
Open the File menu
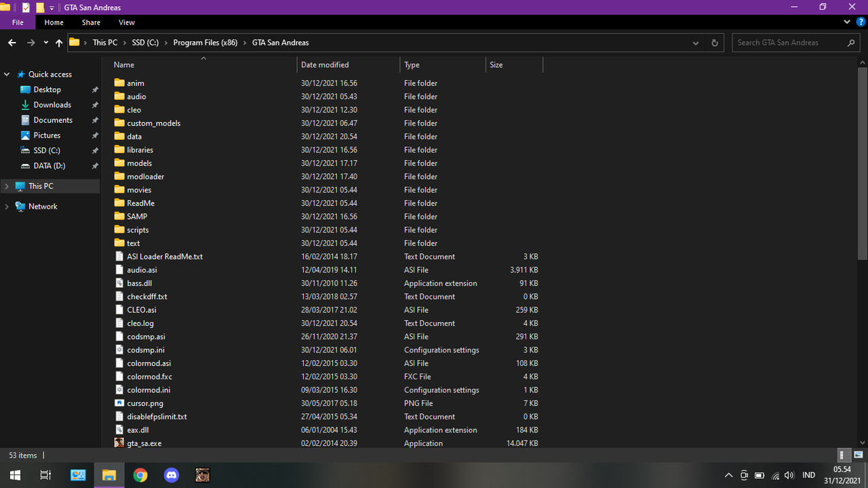18,22
